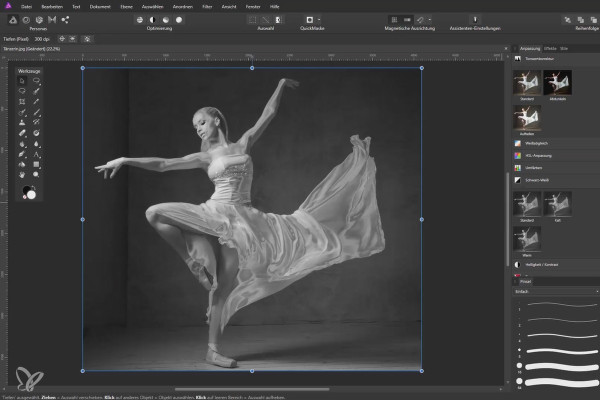Image resolution: width=600 pixels, height=400 pixels.
Task: Open the Einfach brush category dropdown
Action: [556, 291]
